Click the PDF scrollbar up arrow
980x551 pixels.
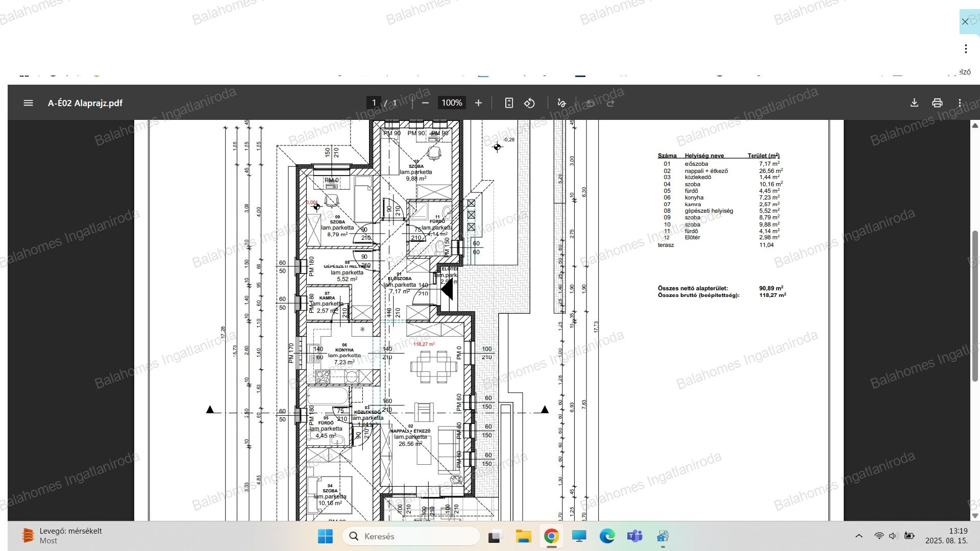click(975, 126)
